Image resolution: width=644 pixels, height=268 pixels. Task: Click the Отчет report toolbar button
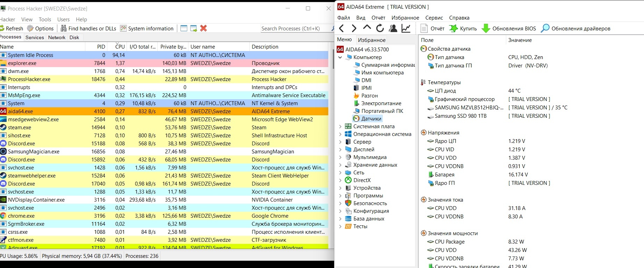click(x=432, y=29)
